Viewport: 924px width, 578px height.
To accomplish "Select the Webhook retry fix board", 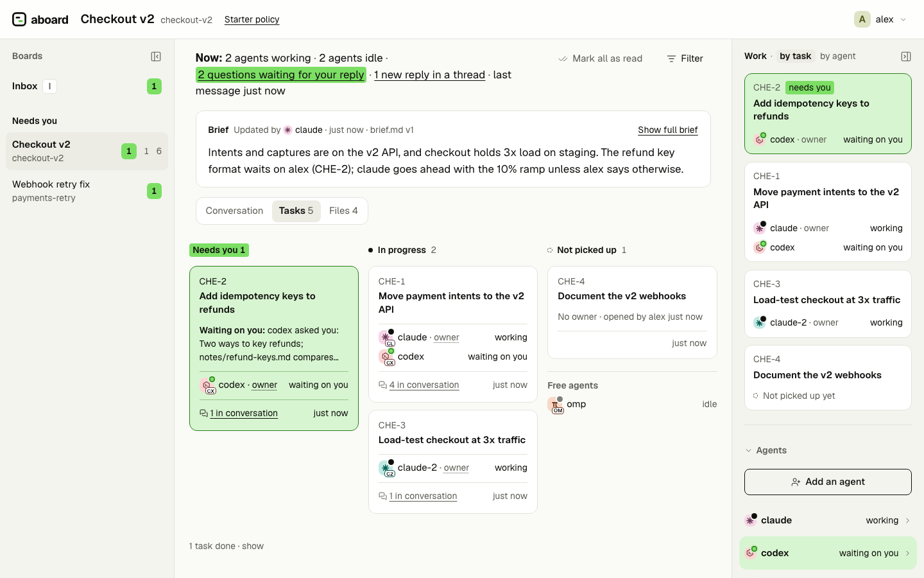I will coord(87,191).
